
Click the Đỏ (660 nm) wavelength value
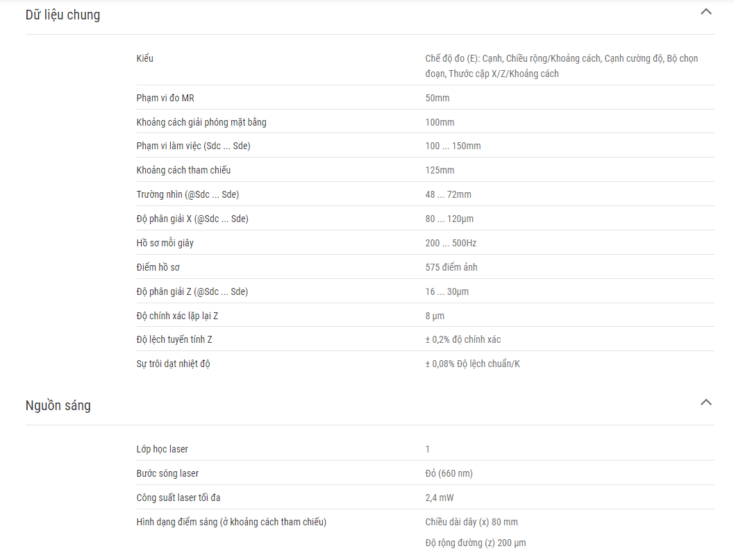[449, 473]
